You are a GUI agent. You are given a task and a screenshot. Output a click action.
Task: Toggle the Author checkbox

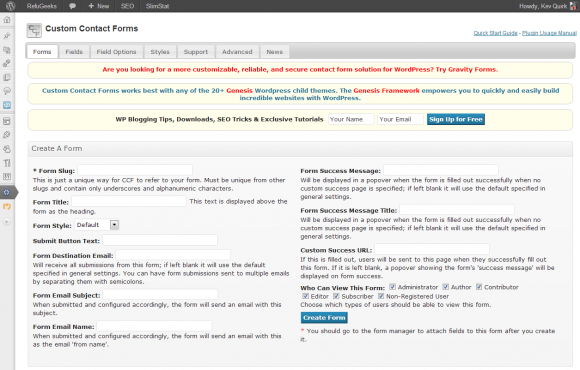pyautogui.click(x=446, y=287)
